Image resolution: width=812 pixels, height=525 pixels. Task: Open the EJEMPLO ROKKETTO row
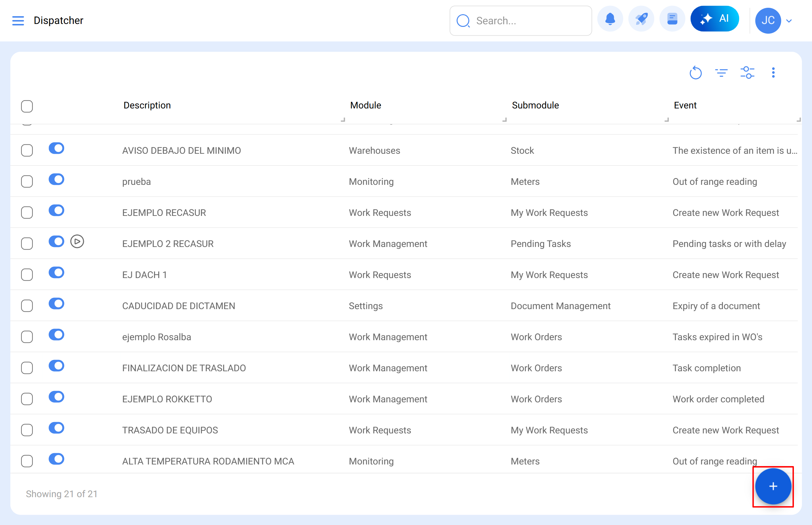point(167,399)
